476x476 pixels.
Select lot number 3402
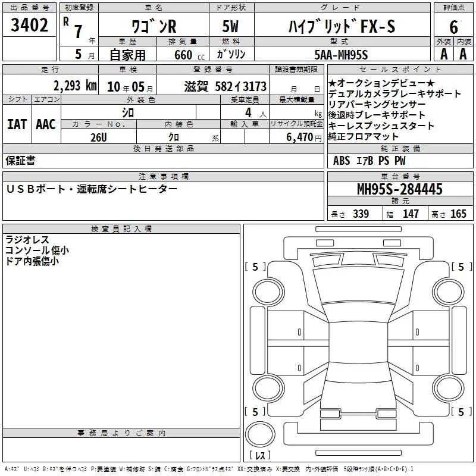click(30, 26)
